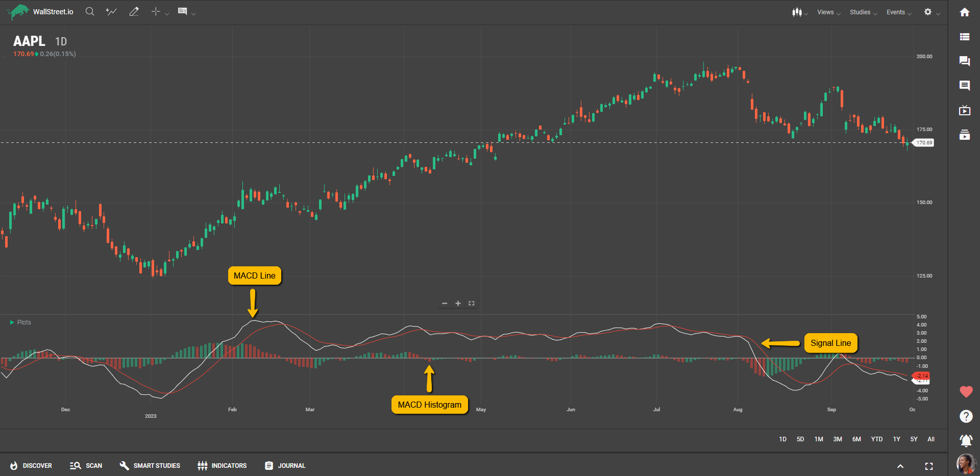This screenshot has height=476, width=980.
Task: Open the chat forum bubbles icon
Action: (965, 61)
